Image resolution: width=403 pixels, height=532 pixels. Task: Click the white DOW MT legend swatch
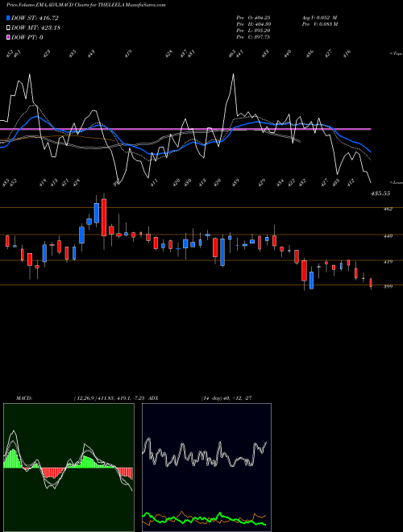click(x=8, y=27)
